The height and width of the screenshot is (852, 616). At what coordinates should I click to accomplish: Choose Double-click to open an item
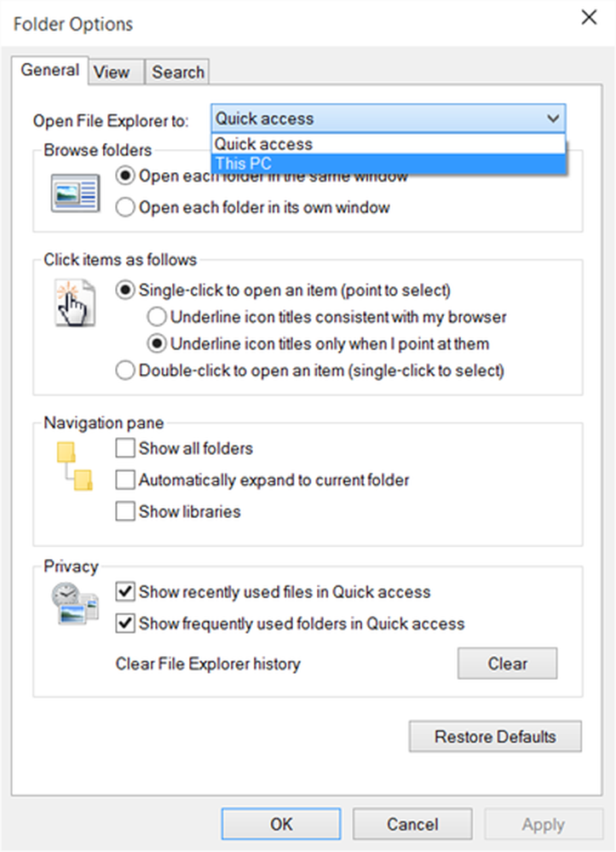tap(125, 371)
